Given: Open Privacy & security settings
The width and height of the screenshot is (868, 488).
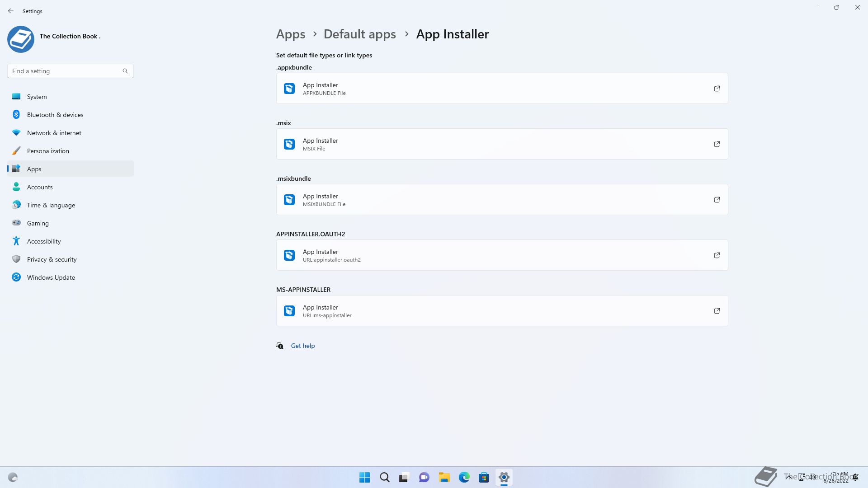Looking at the screenshot, I should coord(71,259).
